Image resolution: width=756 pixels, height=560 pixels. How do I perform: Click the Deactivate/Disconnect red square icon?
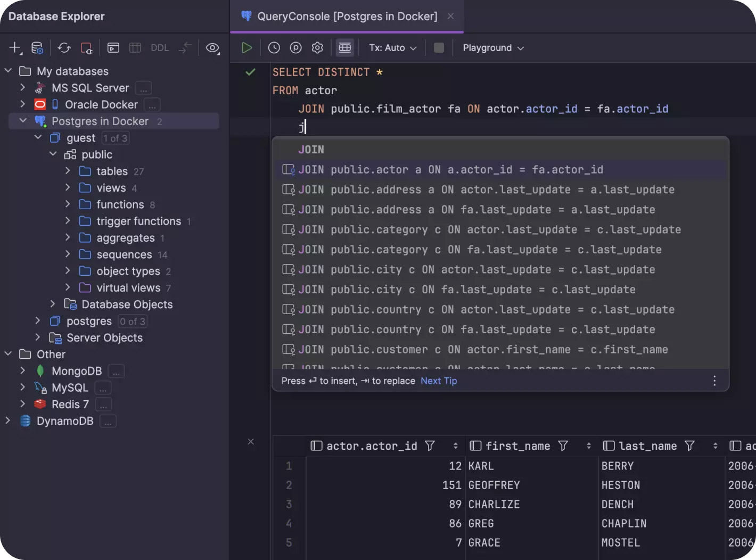[86, 48]
